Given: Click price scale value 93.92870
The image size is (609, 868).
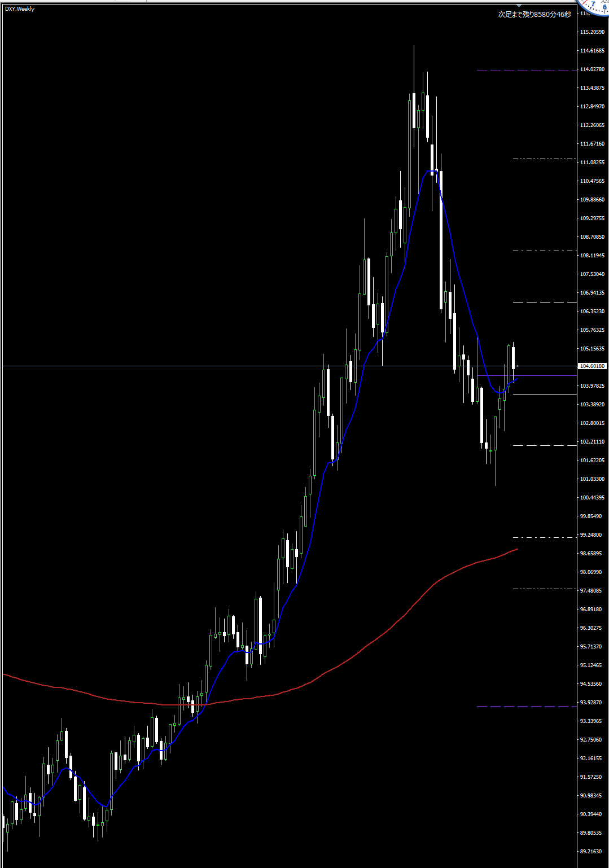Looking at the screenshot, I should [x=591, y=703].
